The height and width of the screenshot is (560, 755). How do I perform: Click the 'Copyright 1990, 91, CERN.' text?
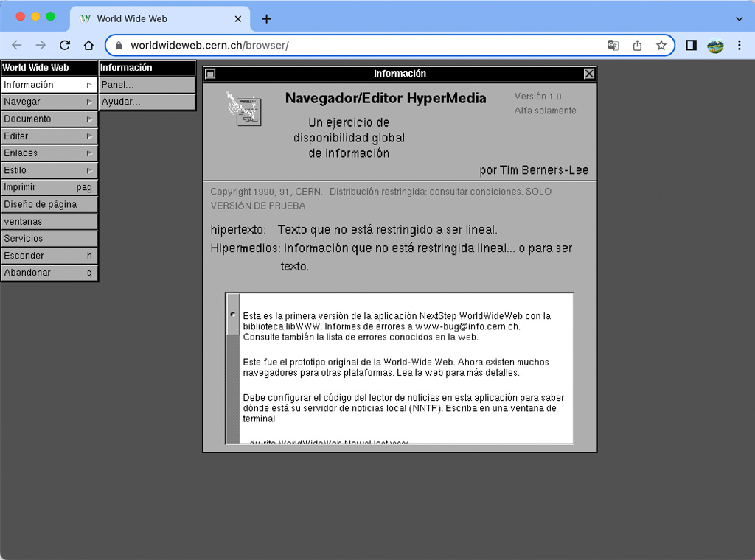tap(266, 192)
